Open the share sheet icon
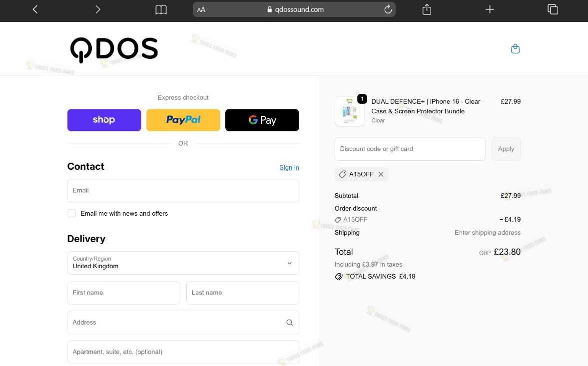This screenshot has width=588, height=366. pyautogui.click(x=427, y=9)
